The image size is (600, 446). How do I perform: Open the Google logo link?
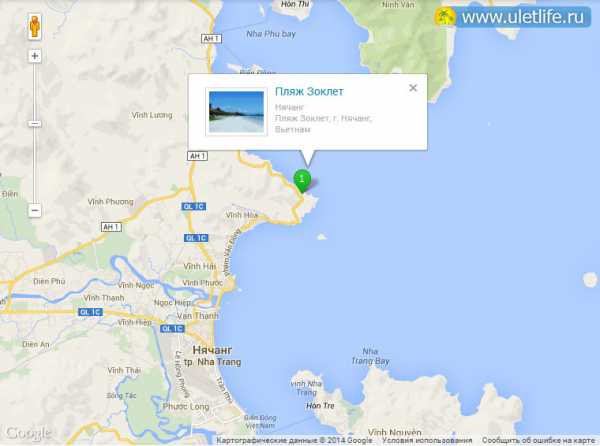pyautogui.click(x=29, y=433)
